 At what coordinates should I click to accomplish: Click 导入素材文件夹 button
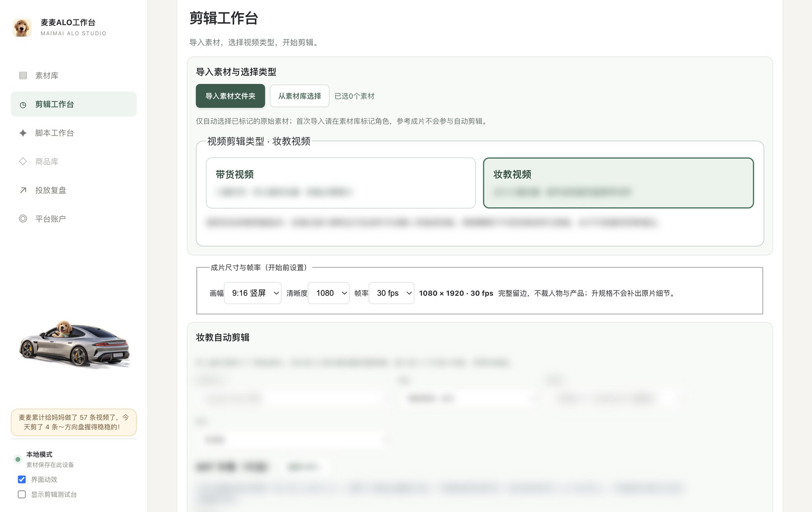pyautogui.click(x=230, y=96)
